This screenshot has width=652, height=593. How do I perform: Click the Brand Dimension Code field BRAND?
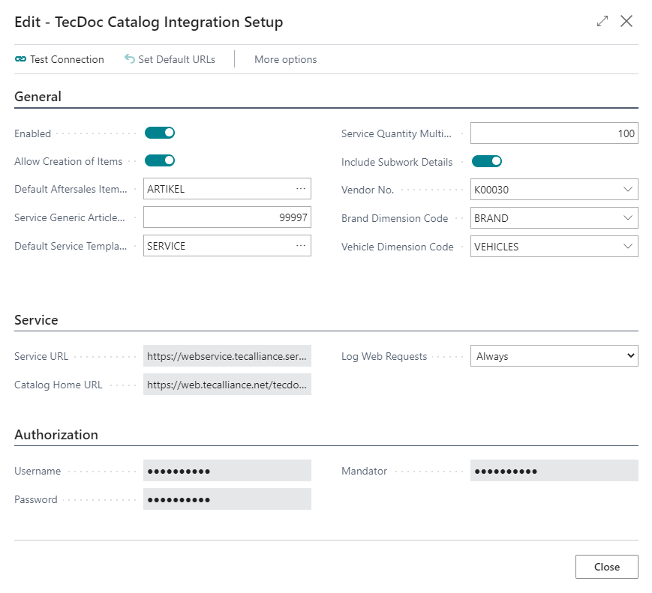tap(554, 218)
